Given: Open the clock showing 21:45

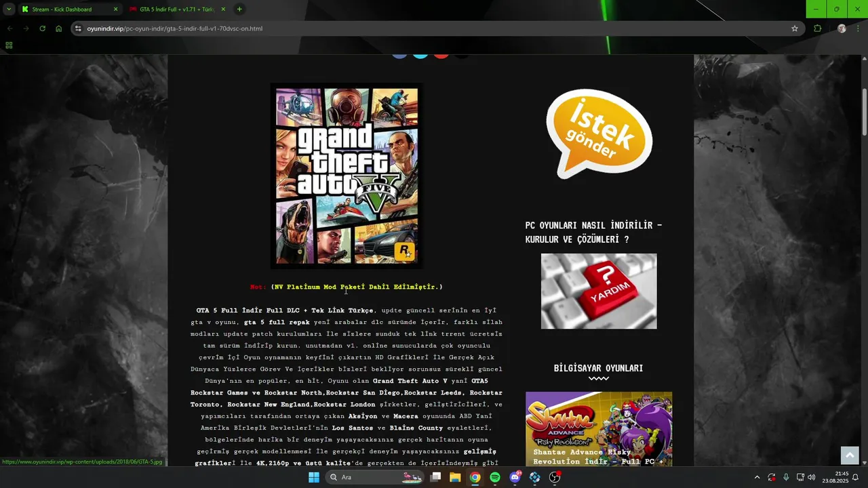Looking at the screenshot, I should click(x=835, y=477).
